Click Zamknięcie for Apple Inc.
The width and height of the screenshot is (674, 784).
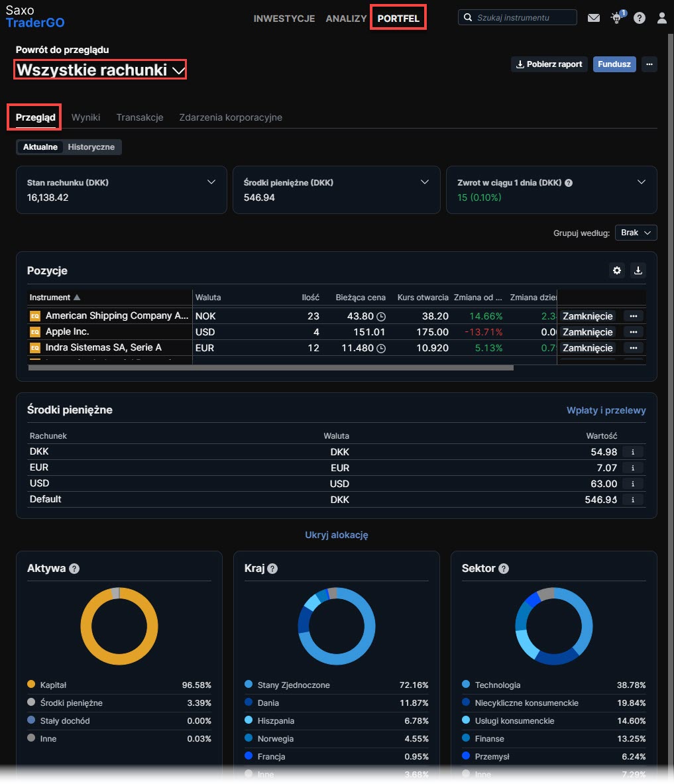pyautogui.click(x=587, y=332)
